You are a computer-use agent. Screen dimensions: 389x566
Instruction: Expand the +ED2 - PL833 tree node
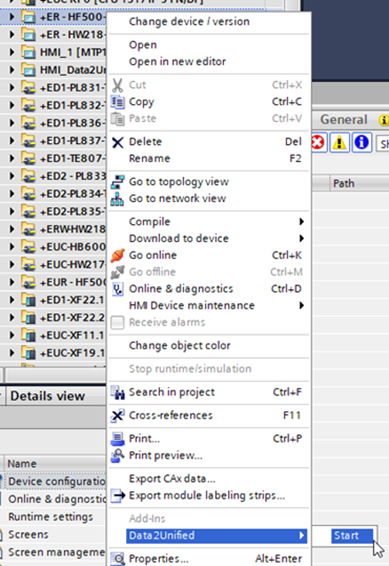click(x=12, y=176)
